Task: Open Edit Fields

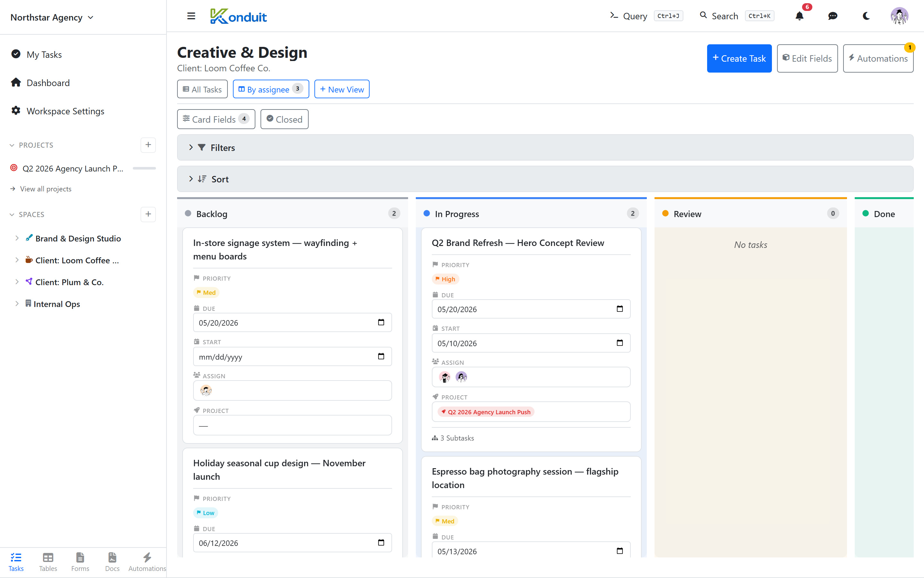Action: pos(807,58)
